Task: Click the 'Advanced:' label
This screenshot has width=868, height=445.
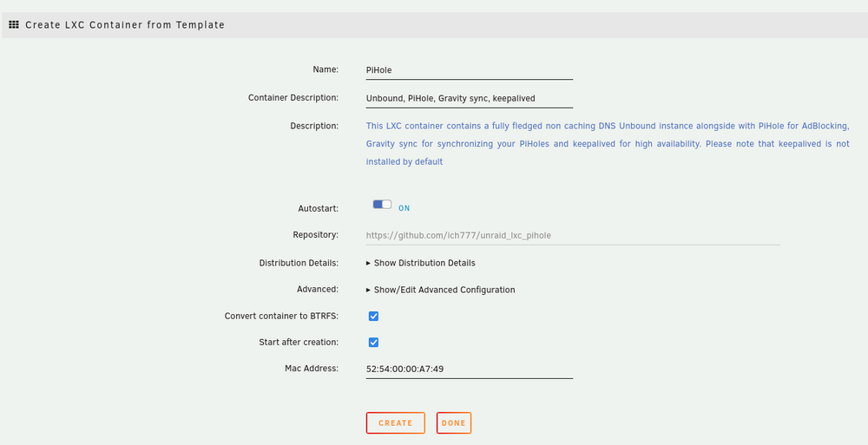Action: (317, 290)
